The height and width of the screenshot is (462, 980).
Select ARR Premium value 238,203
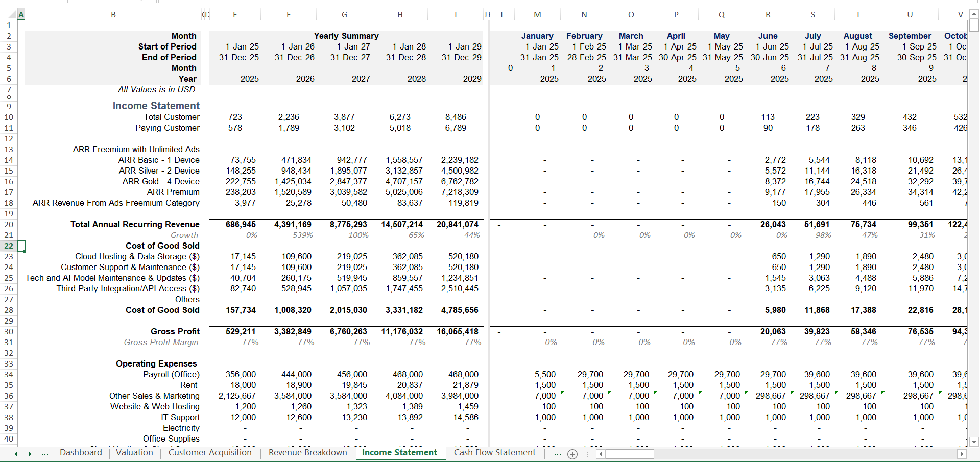click(x=241, y=192)
